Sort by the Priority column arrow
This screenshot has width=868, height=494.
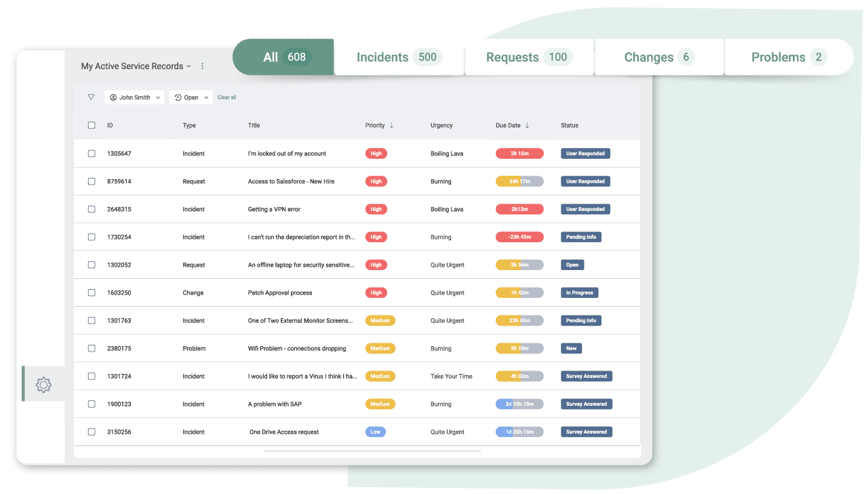click(391, 125)
